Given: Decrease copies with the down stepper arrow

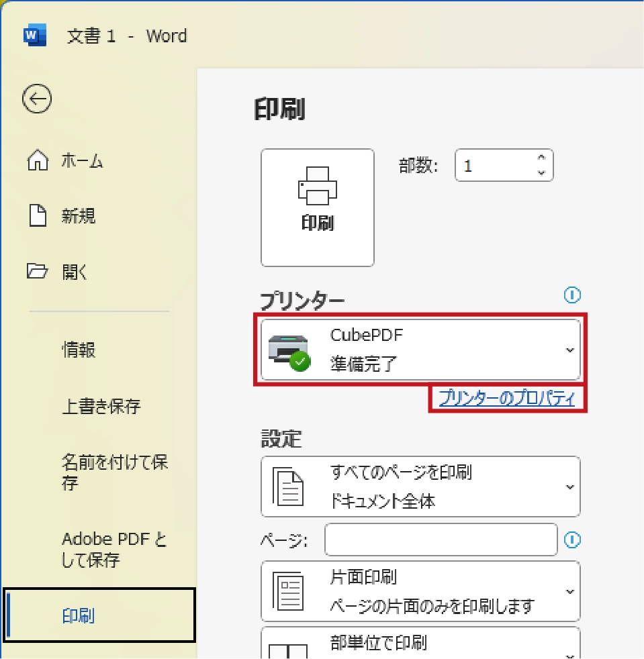Looking at the screenshot, I should click(x=541, y=172).
